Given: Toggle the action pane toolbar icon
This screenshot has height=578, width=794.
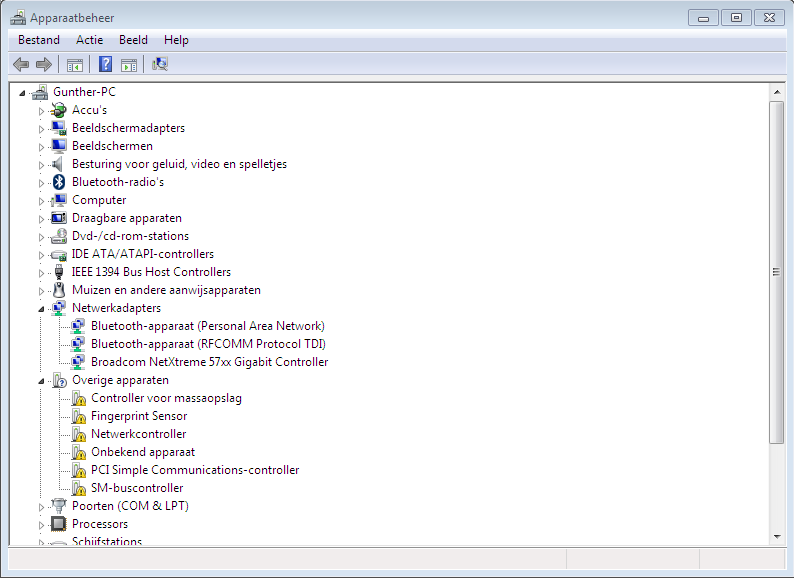Looking at the screenshot, I should point(129,65).
